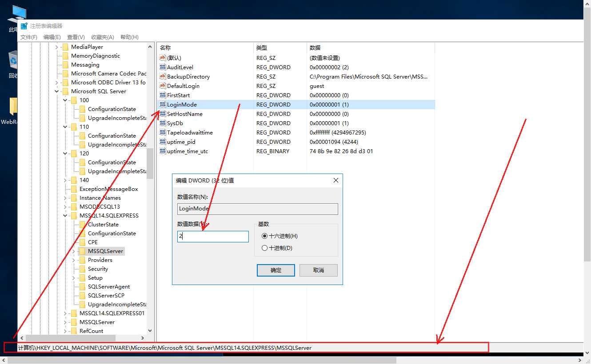The height and width of the screenshot is (364, 591).
Task: Open the 文件(F) menu
Action: point(29,37)
